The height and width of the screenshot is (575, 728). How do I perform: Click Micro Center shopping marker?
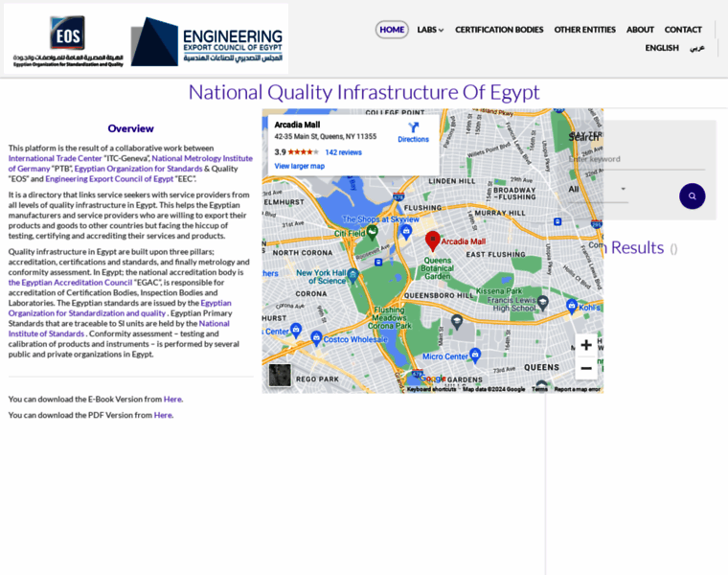(475, 355)
